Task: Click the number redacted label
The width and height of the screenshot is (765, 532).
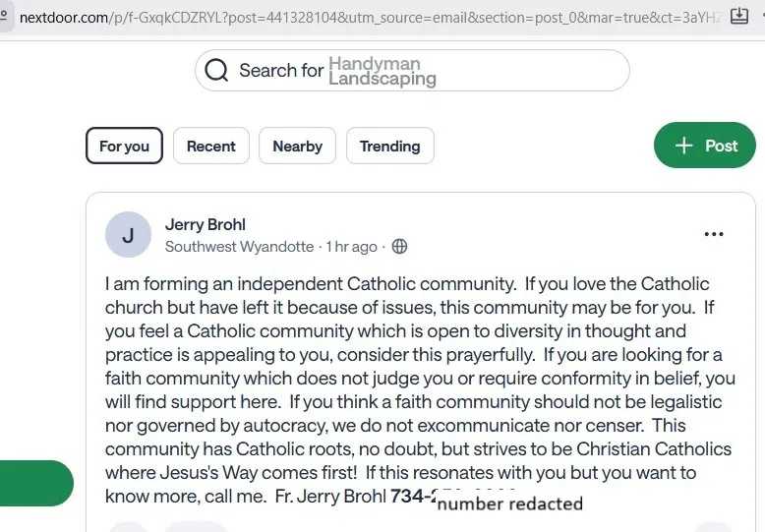Action: tap(510, 503)
